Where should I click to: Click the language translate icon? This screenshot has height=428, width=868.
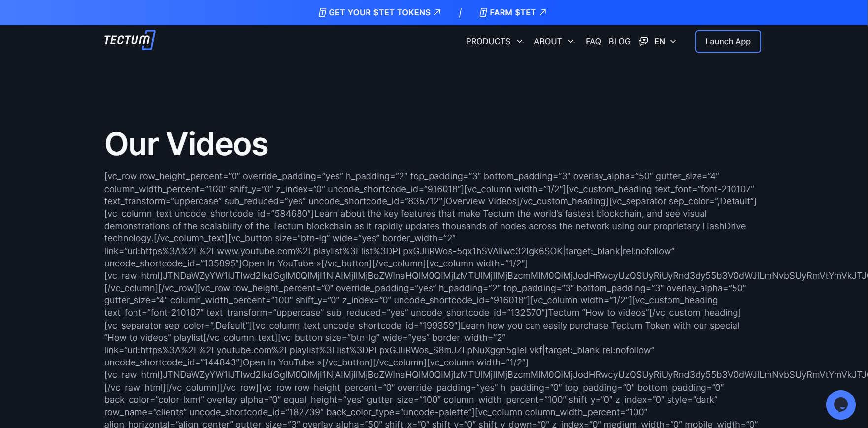point(643,41)
